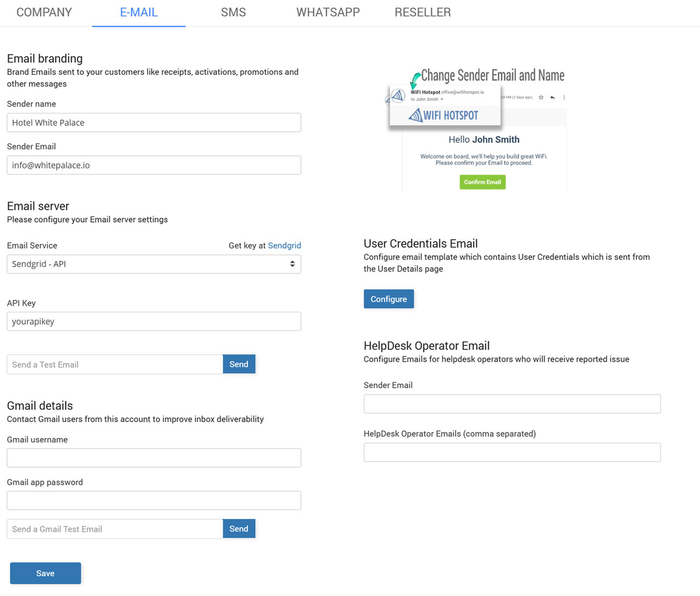This screenshot has width=700, height=596.
Task: Click the E-MAIL tab
Action: [139, 12]
